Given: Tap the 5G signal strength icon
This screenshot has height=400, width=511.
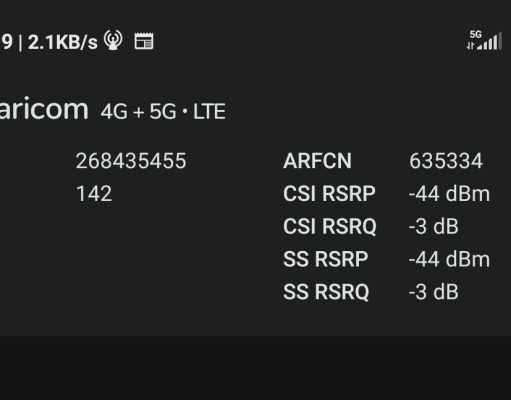Looking at the screenshot, I should pyautogui.click(x=485, y=40).
